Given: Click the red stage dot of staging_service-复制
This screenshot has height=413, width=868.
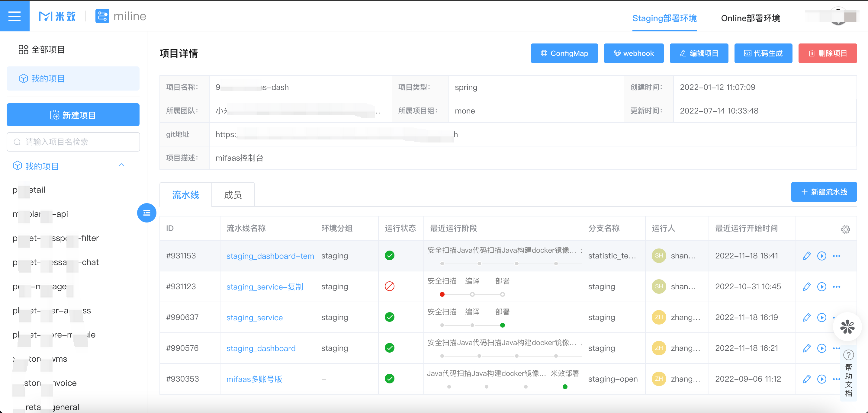Looking at the screenshot, I should pyautogui.click(x=442, y=294).
